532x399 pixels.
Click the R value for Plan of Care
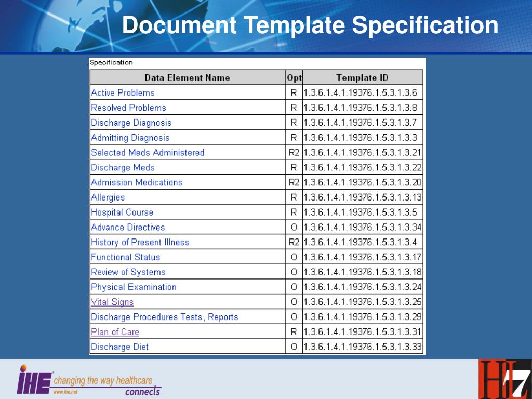pos(294,331)
